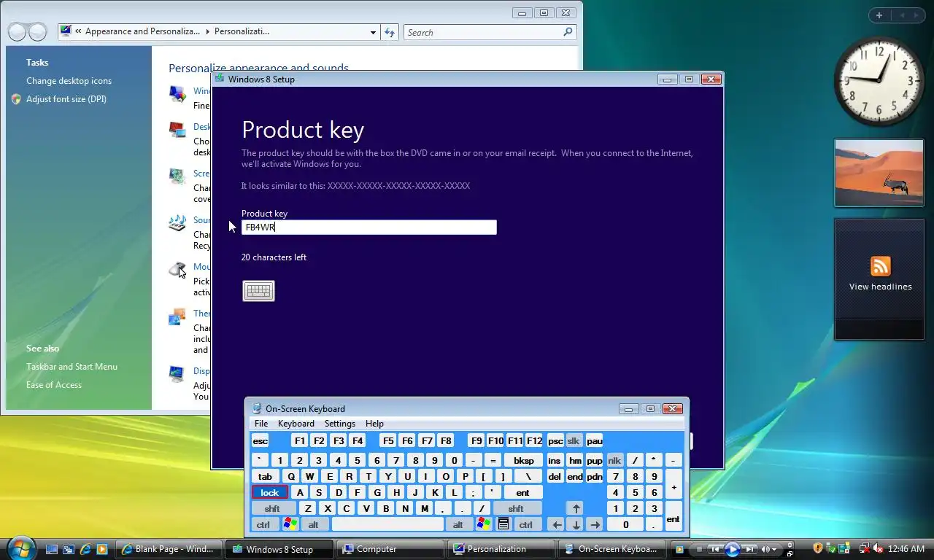Open the touch keyboard icon in Windows 8 Setup

258,291
